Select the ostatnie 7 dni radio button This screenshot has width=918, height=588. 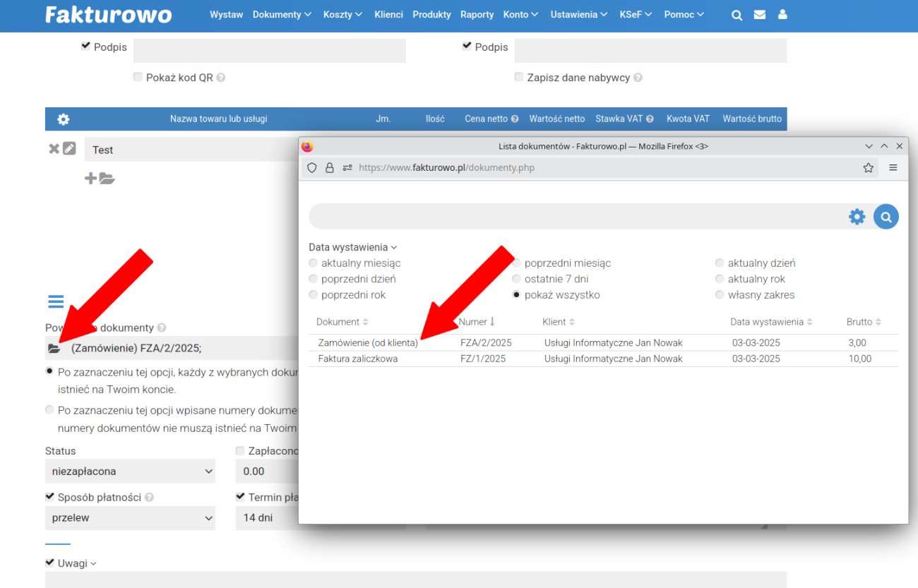pos(517,279)
